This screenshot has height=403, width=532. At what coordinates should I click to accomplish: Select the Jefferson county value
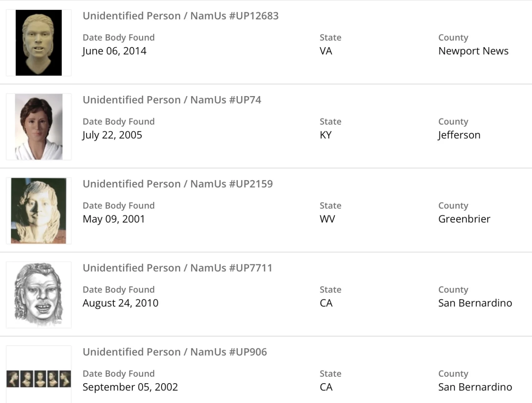[459, 135]
